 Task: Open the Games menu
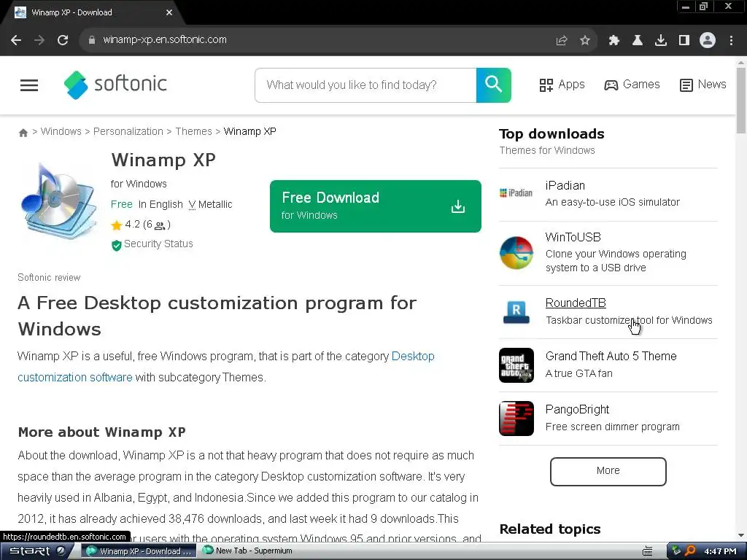(632, 85)
